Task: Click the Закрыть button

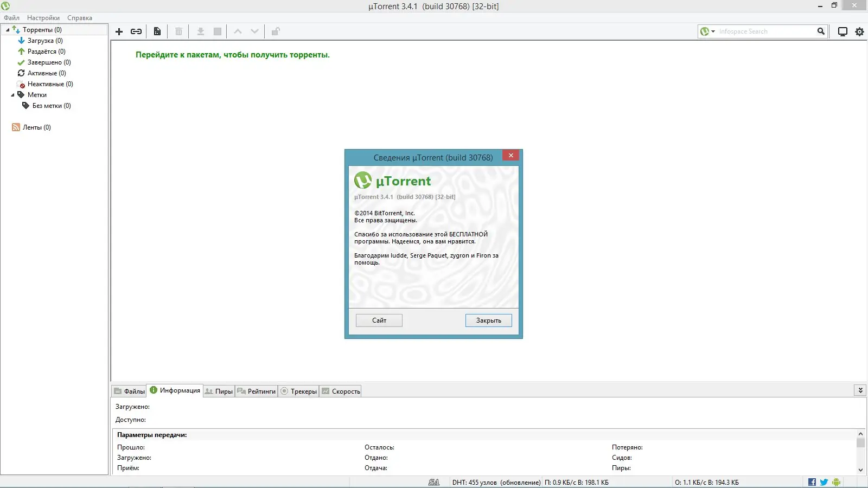Action: point(489,320)
